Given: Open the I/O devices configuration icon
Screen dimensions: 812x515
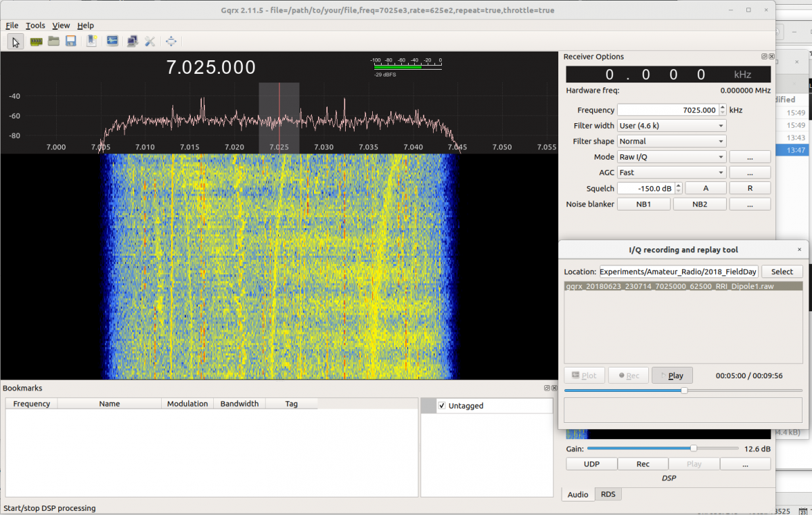Looking at the screenshot, I should click(36, 41).
